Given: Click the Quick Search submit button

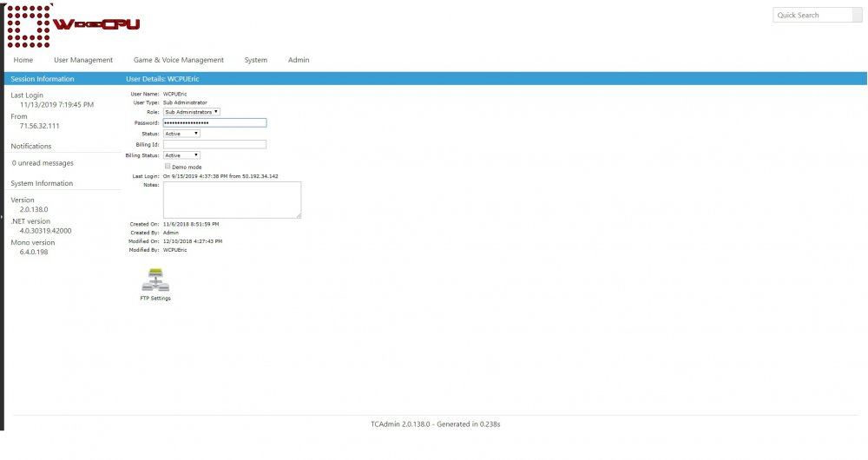Looking at the screenshot, I should [857, 15].
